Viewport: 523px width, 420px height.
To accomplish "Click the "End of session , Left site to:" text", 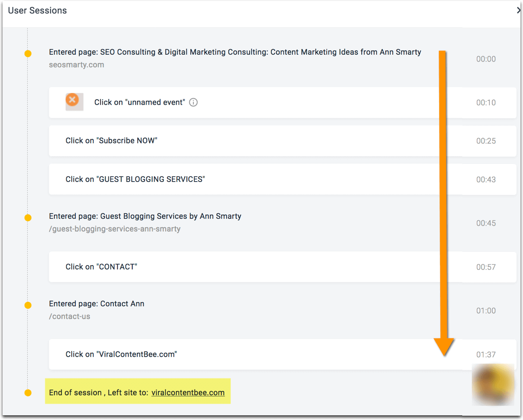I will pyautogui.click(x=99, y=392).
